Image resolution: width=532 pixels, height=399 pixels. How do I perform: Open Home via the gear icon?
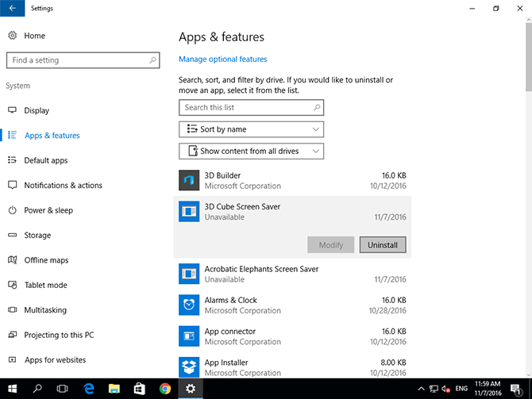coord(13,36)
